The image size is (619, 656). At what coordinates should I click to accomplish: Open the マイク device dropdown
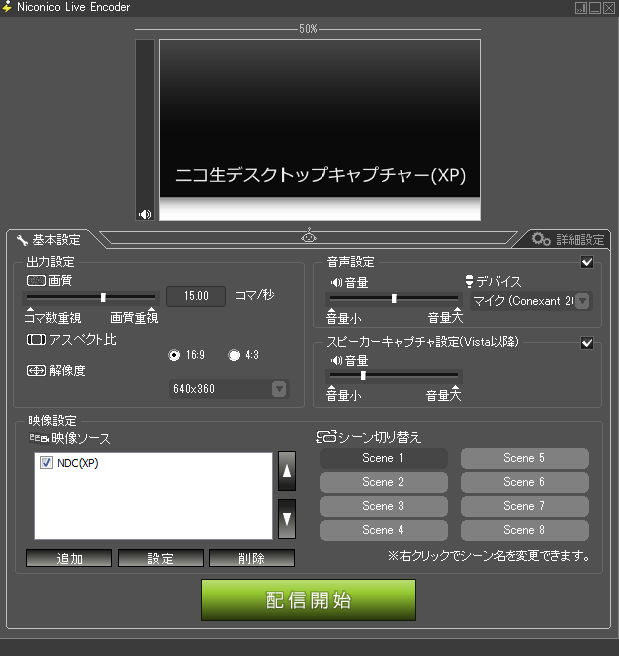click(531, 301)
